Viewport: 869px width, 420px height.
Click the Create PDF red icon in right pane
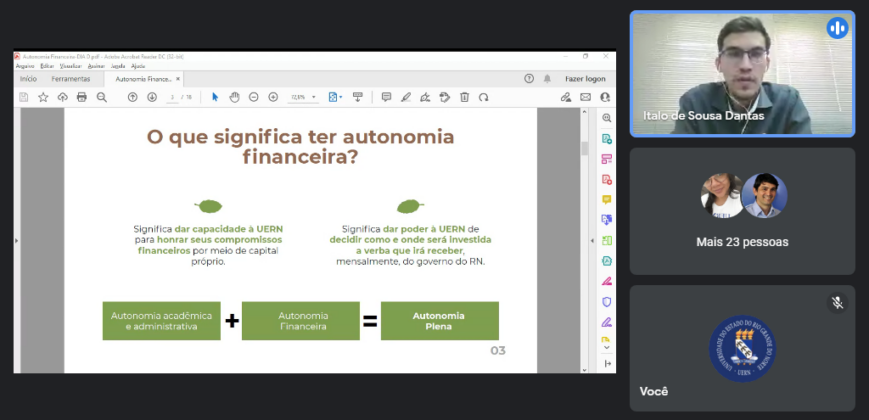(607, 180)
